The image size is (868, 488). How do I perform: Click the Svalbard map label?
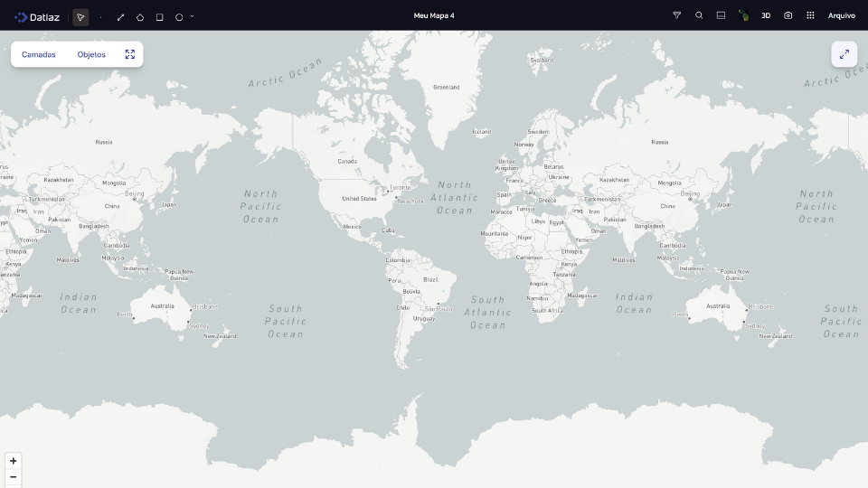point(542,60)
